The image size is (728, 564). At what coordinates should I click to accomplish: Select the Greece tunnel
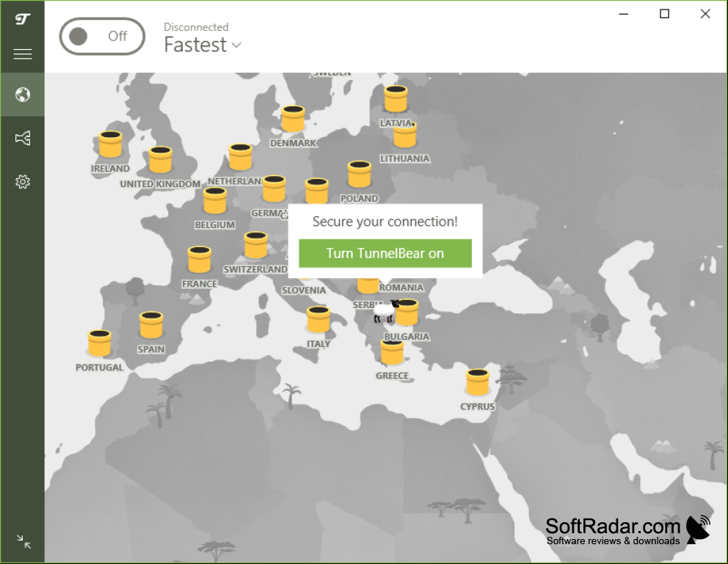click(x=393, y=351)
